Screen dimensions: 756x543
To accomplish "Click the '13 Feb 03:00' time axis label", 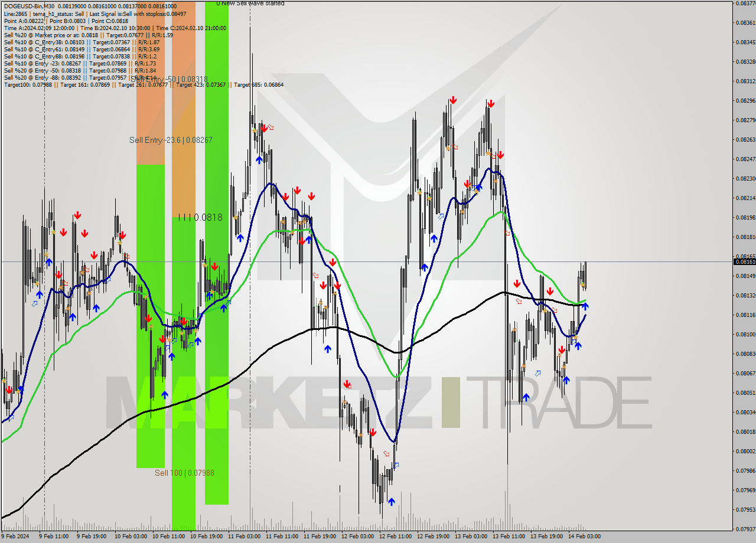I will [471, 536].
